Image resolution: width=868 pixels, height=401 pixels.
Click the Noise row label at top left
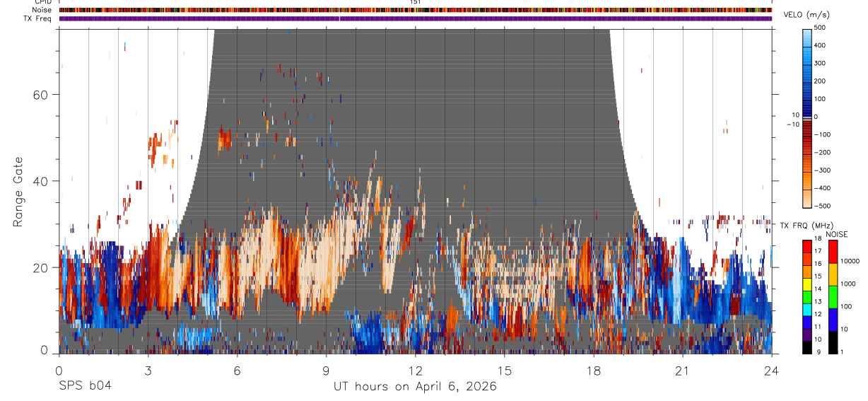point(42,10)
